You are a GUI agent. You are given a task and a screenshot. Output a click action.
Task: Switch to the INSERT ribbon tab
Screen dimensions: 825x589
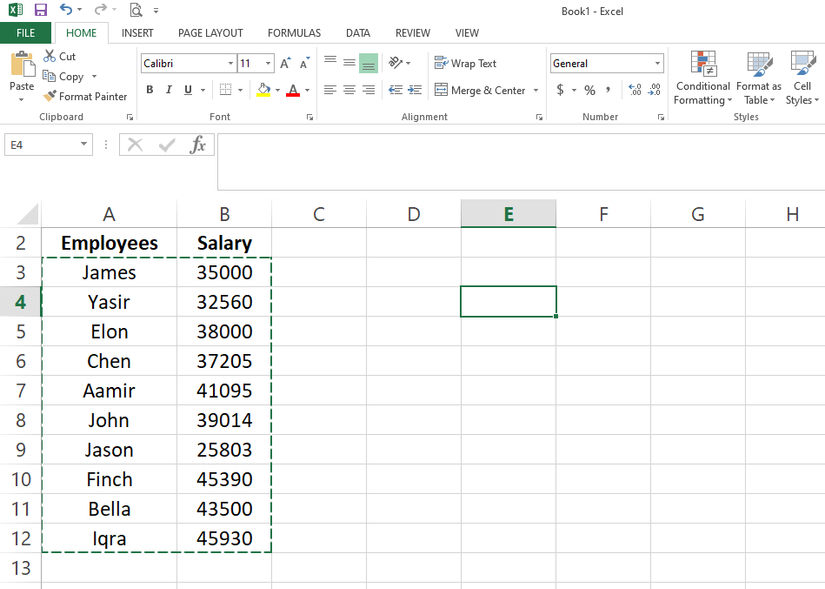[137, 33]
